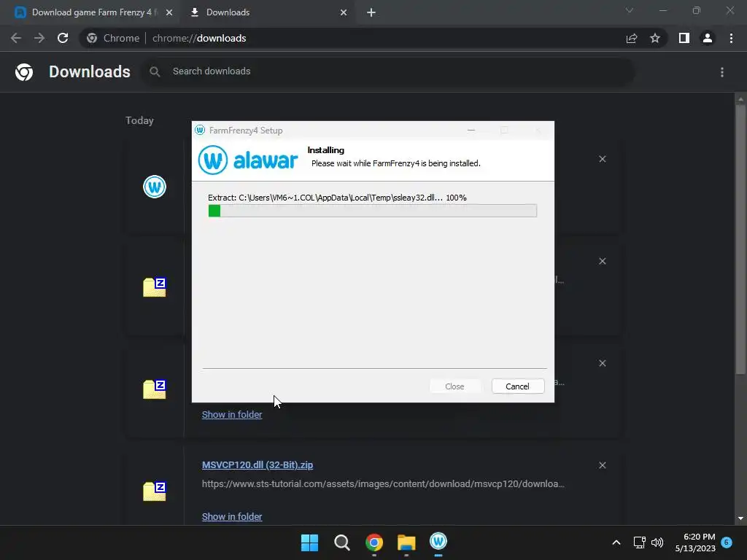The image size is (747, 560).
Task: Open the tab search dropdown chevron
Action: [630, 10]
